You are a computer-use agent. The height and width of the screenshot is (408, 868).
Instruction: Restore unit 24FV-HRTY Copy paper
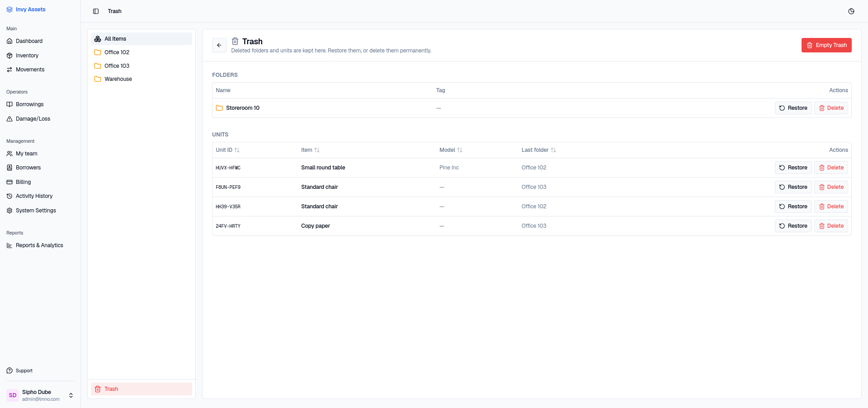tap(793, 226)
